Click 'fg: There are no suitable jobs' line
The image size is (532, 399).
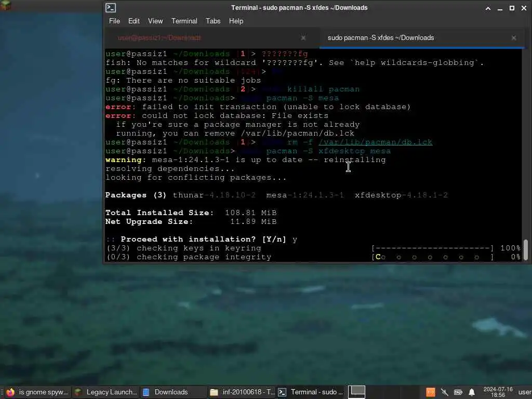pos(183,81)
